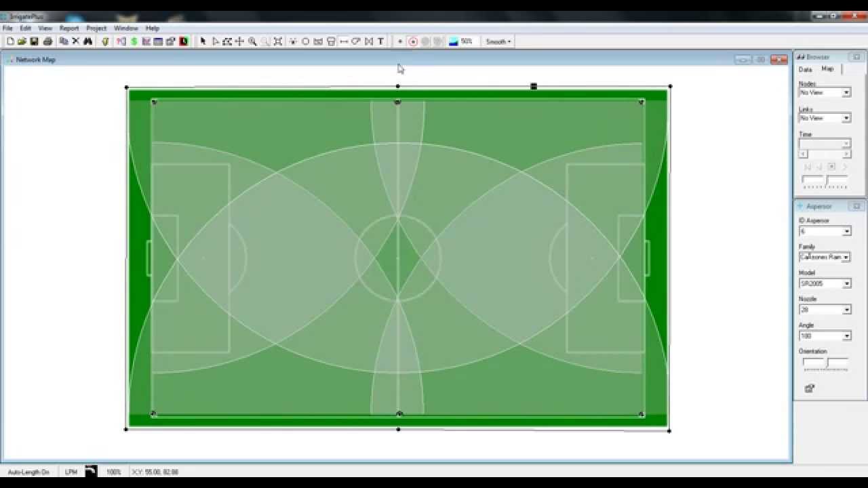The height and width of the screenshot is (488, 868).
Task: Click Auto-Length On in status bar
Action: tap(28, 472)
